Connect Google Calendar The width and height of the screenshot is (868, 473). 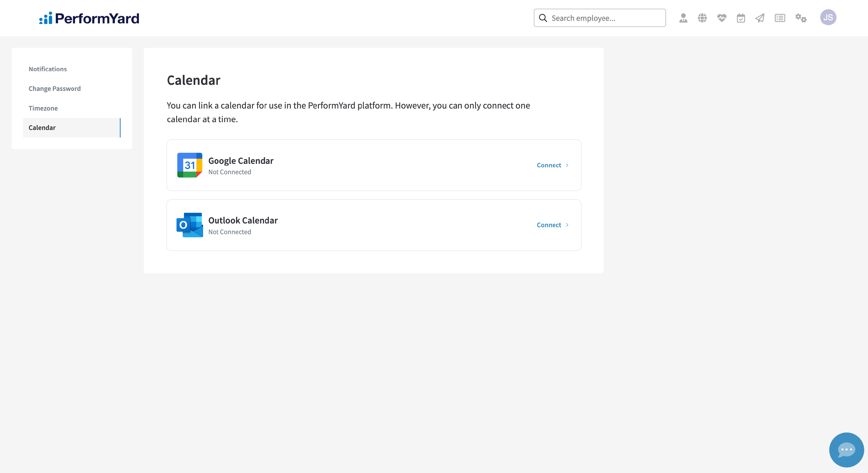pyautogui.click(x=549, y=165)
